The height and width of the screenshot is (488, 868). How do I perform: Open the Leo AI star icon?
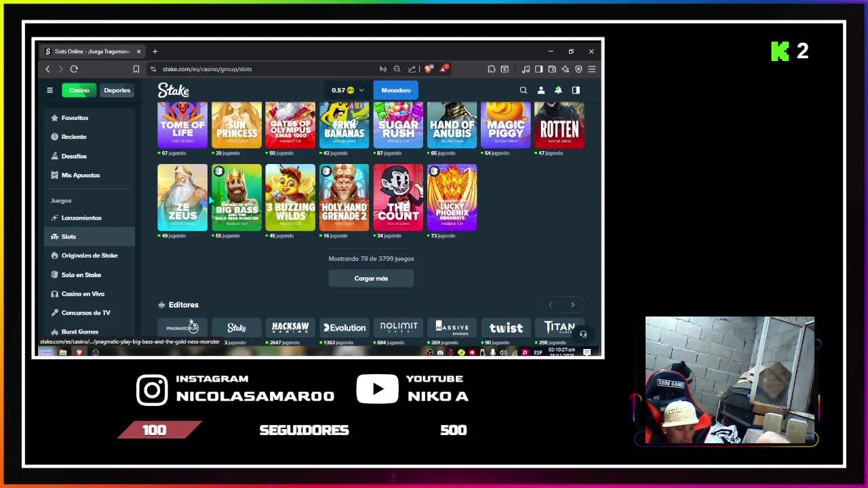tap(565, 69)
